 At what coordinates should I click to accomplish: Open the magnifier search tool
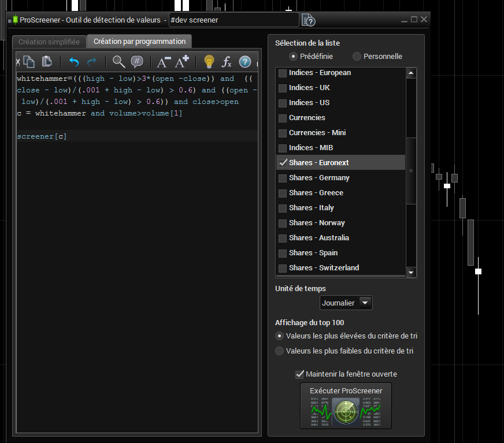(118, 62)
